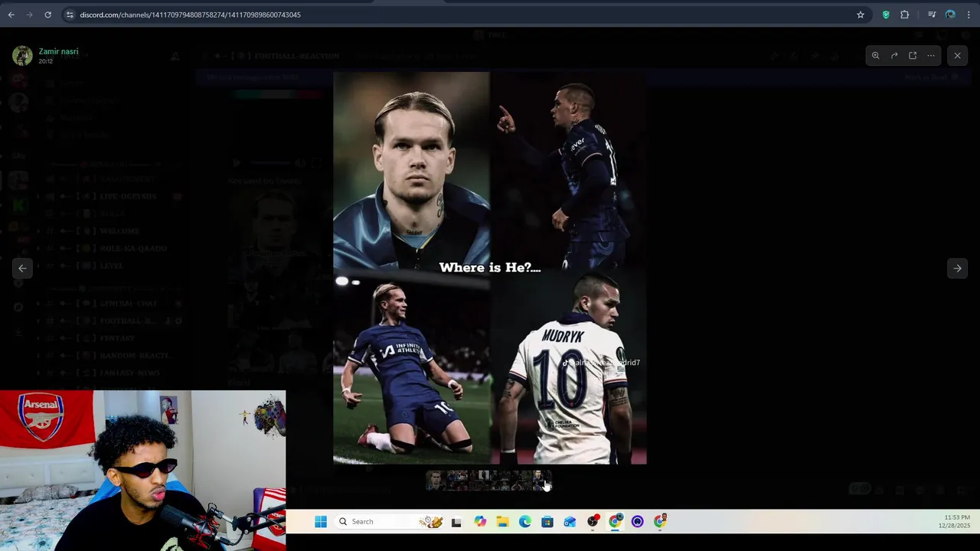The height and width of the screenshot is (551, 980).
Task: Open the image in browser icon
Action: tap(913, 55)
